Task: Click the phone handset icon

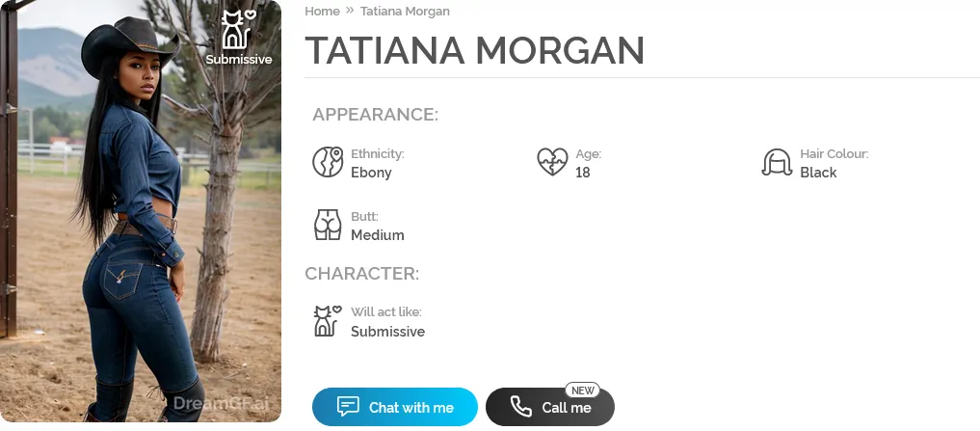Action: pyautogui.click(x=520, y=407)
